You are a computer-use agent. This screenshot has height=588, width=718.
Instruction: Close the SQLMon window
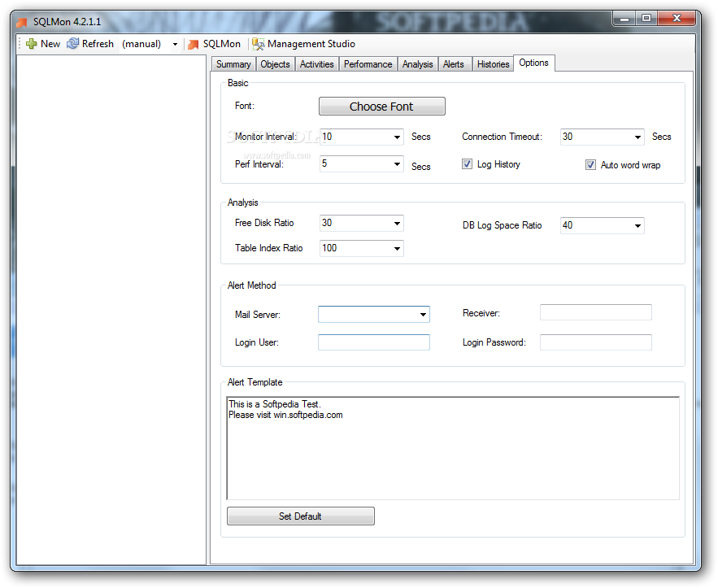(677, 19)
